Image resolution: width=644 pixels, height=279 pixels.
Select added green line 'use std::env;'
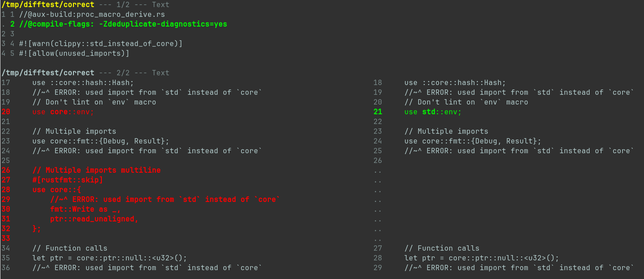pos(433,112)
